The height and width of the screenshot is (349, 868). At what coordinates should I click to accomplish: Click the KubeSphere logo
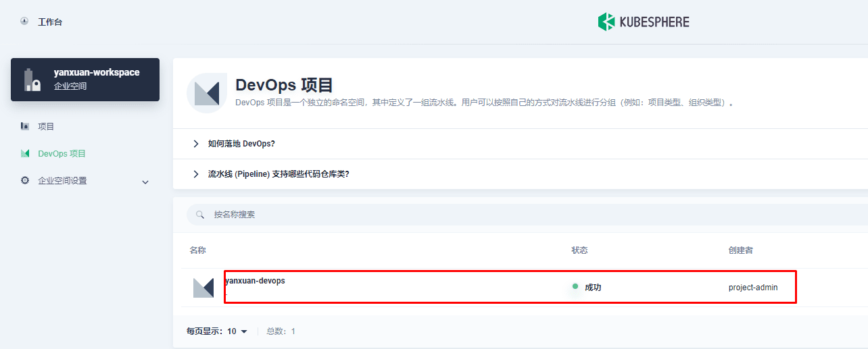tap(644, 22)
